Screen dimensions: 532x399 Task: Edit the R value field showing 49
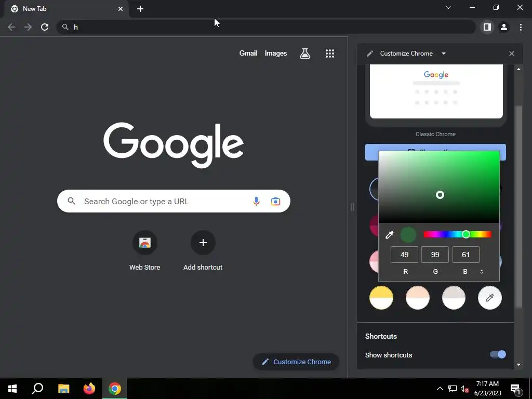tap(404, 255)
